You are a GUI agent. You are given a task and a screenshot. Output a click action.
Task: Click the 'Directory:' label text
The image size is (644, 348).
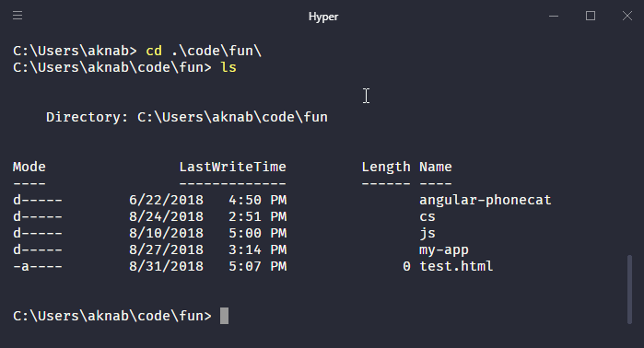coord(88,117)
